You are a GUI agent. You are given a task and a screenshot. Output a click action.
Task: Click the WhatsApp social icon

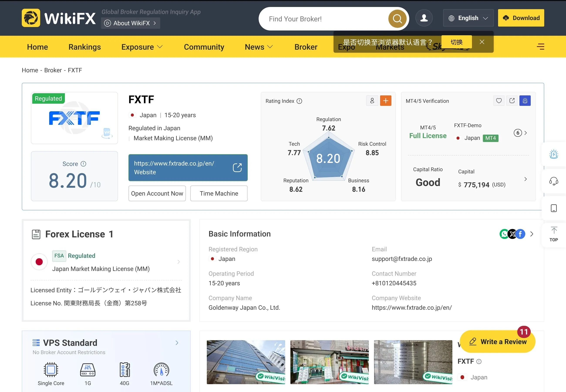point(504,234)
